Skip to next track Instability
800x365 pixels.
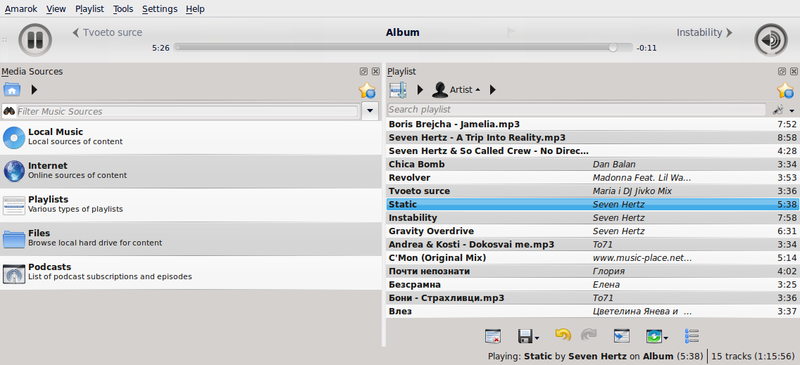coord(704,33)
